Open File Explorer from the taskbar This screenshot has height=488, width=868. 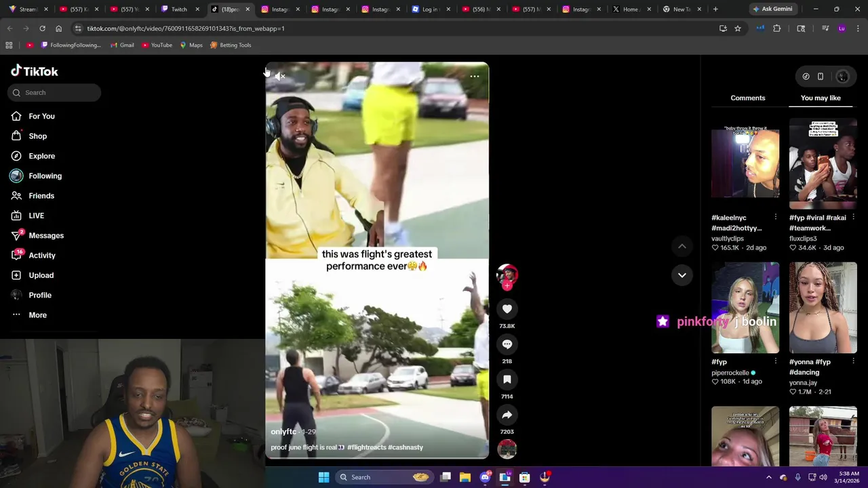click(x=465, y=477)
